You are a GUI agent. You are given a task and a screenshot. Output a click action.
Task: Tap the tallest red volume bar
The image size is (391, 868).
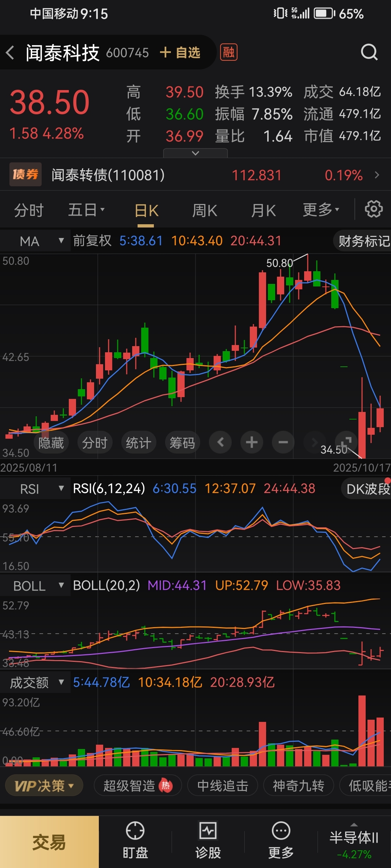click(x=362, y=731)
